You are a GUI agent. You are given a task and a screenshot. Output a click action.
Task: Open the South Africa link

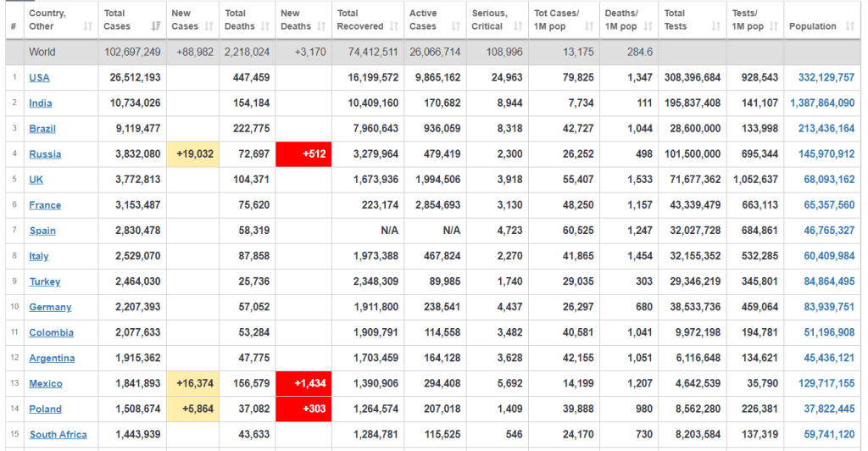pos(58,435)
